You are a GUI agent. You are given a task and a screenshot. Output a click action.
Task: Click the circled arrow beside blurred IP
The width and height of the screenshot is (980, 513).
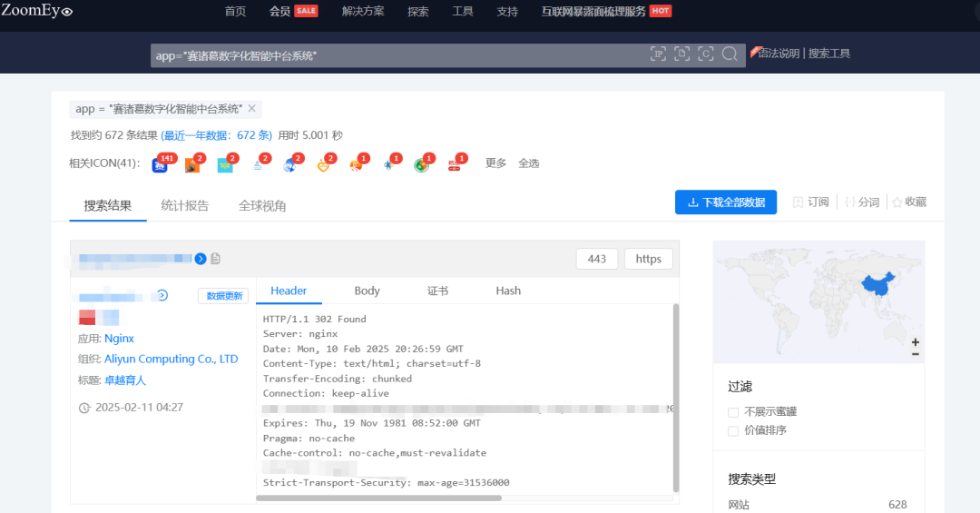click(162, 295)
